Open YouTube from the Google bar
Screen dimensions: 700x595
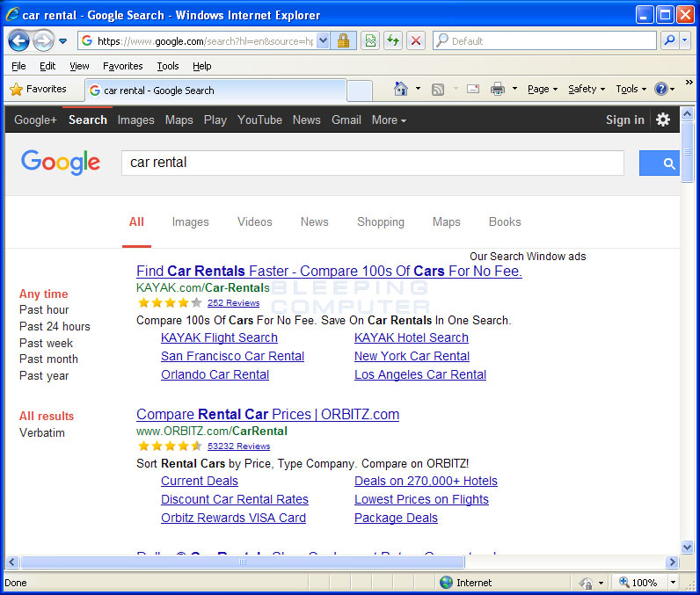point(259,120)
